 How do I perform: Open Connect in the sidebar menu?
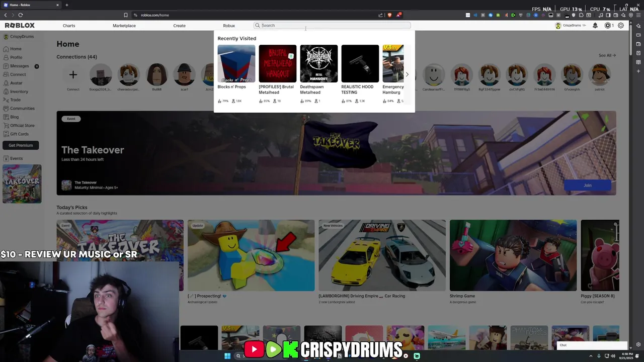point(15,74)
